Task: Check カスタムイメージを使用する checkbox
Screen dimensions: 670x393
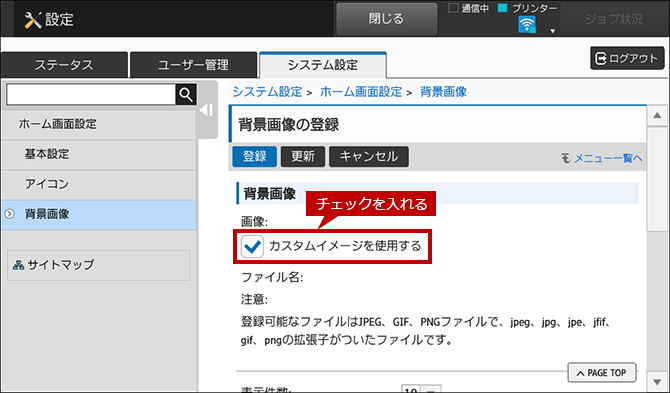Action: [x=252, y=246]
